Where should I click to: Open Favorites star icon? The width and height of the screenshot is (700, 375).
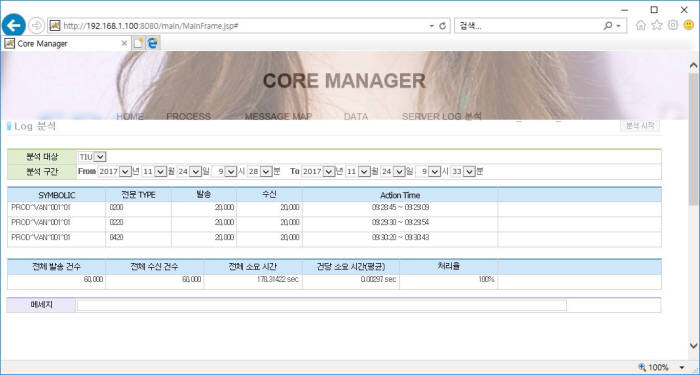657,25
